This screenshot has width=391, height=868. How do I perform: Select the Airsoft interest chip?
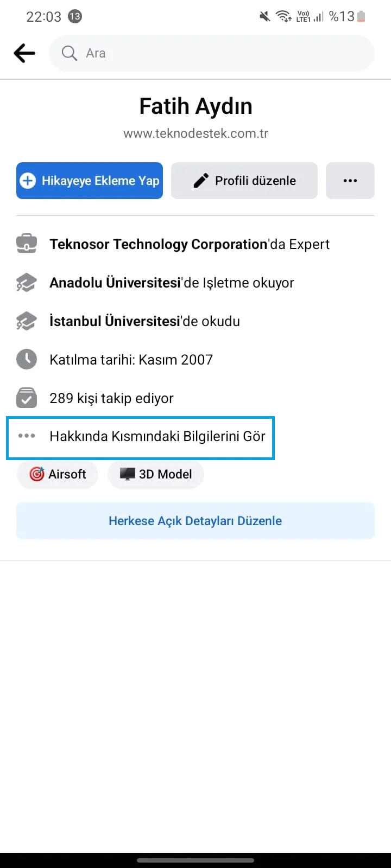(x=57, y=474)
